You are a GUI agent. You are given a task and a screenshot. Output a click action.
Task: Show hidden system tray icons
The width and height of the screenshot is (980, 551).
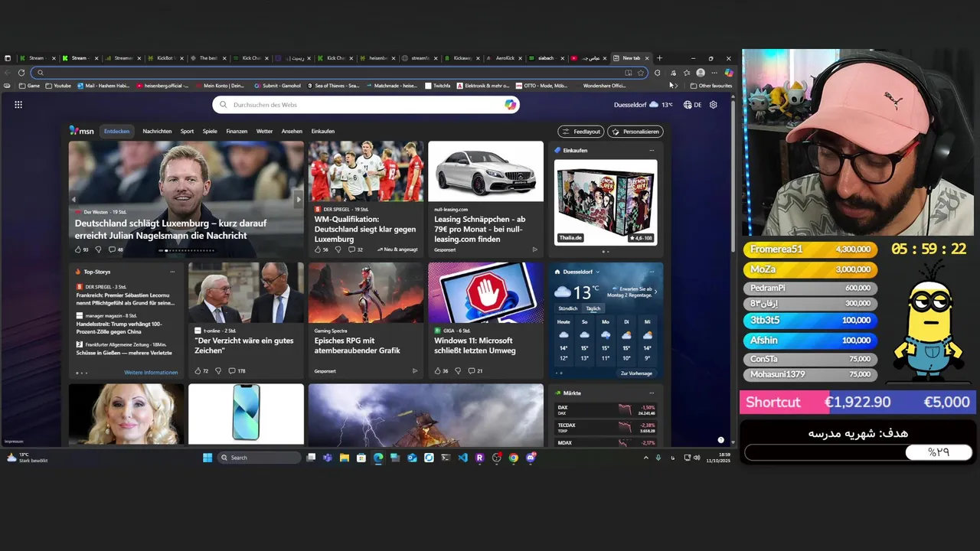pyautogui.click(x=645, y=458)
